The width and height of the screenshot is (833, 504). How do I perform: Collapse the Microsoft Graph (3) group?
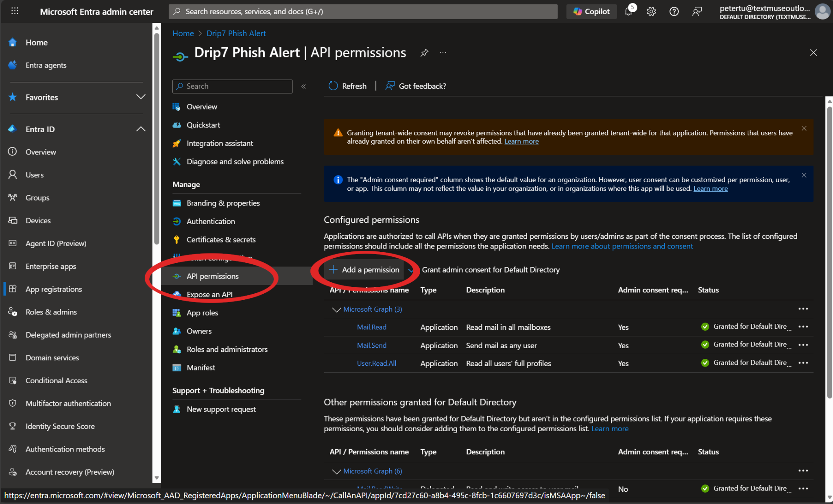336,310
